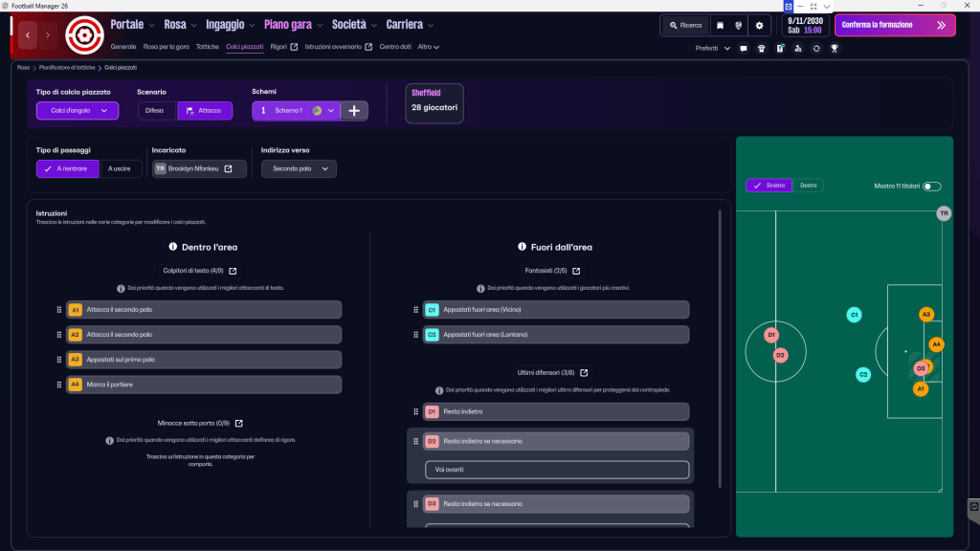
Task: Click the Ricerca search field
Action: [685, 26]
